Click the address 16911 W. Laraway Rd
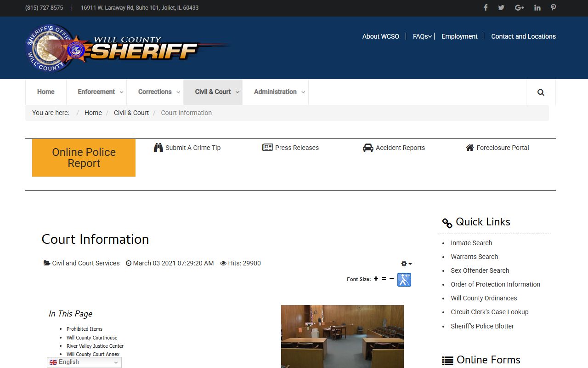The height and width of the screenshot is (368, 588). [140, 8]
